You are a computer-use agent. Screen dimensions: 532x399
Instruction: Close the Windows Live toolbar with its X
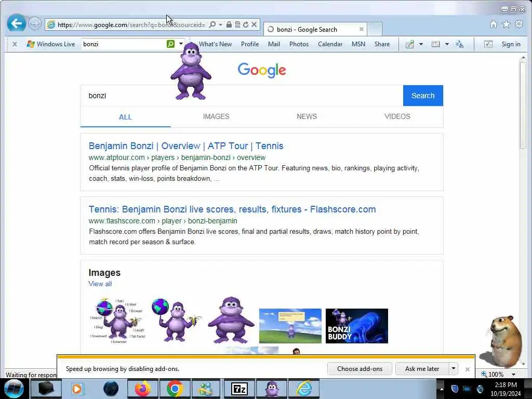click(15, 44)
